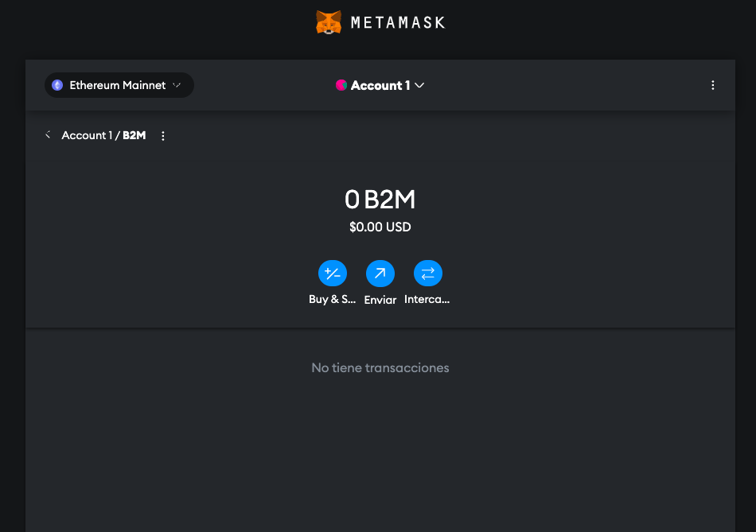The width and height of the screenshot is (756, 532).
Task: Click the $0.00 USD value
Action: click(x=380, y=227)
